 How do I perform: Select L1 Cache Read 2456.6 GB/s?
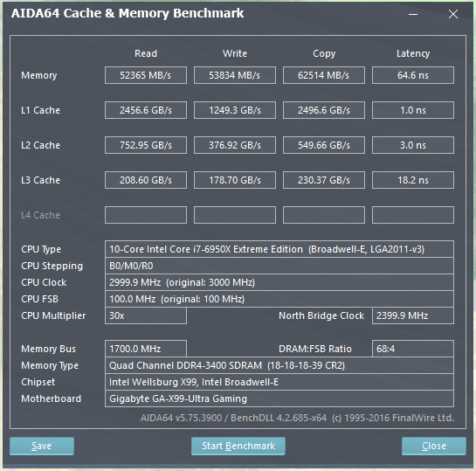click(146, 110)
